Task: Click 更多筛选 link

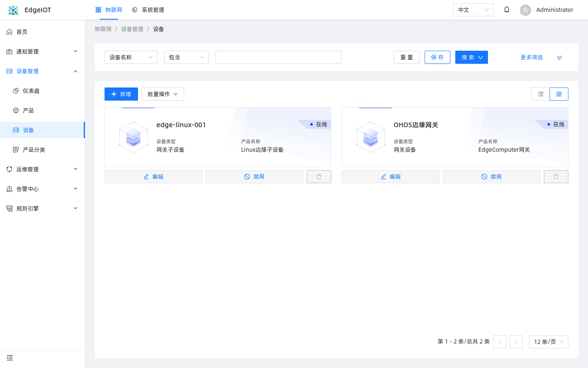Action: coord(532,58)
